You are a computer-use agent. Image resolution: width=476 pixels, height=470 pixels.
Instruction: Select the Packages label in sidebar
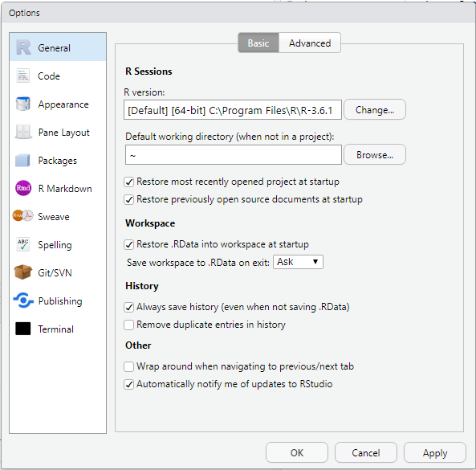click(x=57, y=161)
